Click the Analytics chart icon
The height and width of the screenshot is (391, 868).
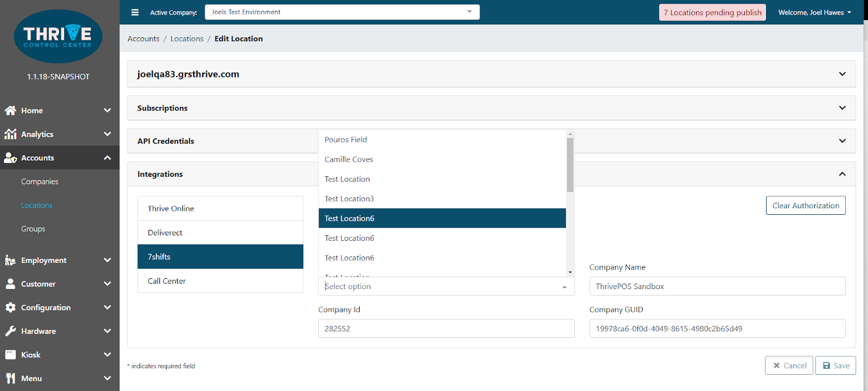coord(10,134)
